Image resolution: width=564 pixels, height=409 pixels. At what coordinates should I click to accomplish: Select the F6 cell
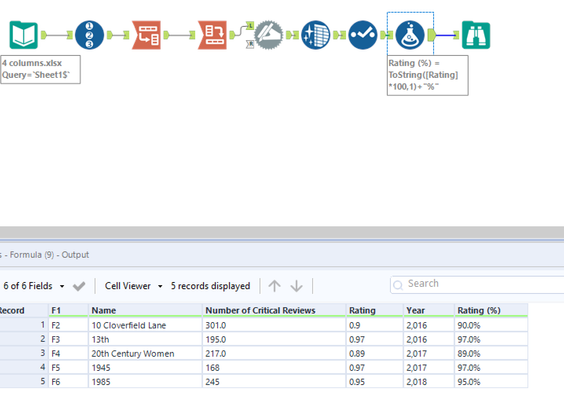(x=68, y=382)
